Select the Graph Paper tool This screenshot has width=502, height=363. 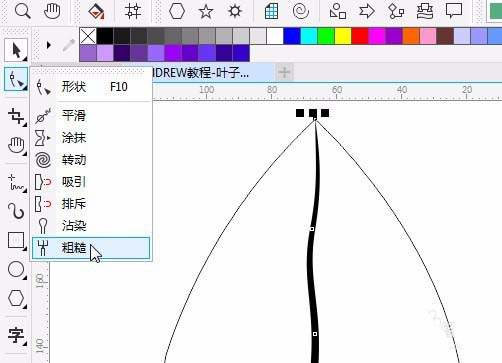[x=271, y=11]
